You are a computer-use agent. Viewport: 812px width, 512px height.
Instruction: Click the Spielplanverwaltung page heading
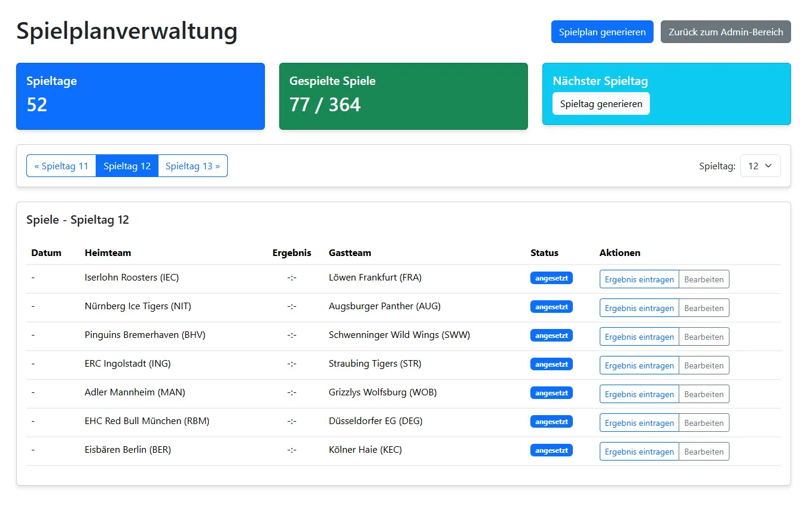(x=127, y=31)
